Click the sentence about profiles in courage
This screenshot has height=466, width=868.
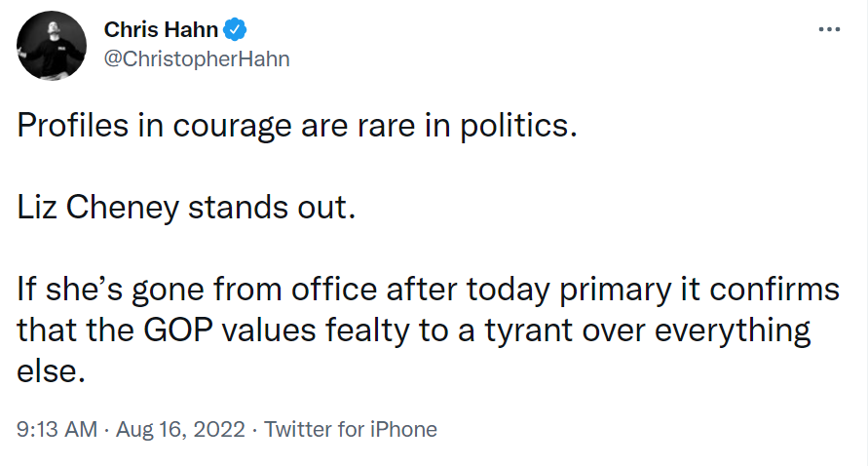[x=297, y=127]
